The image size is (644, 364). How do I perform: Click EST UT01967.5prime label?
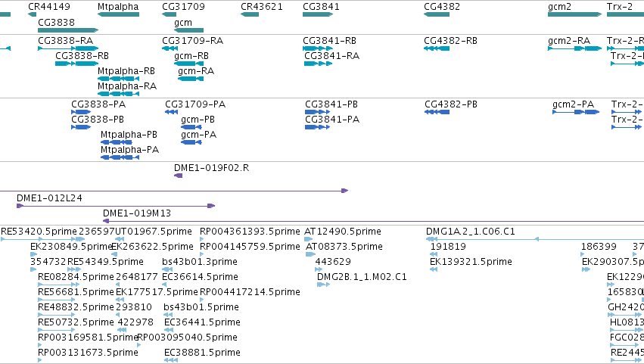click(154, 232)
